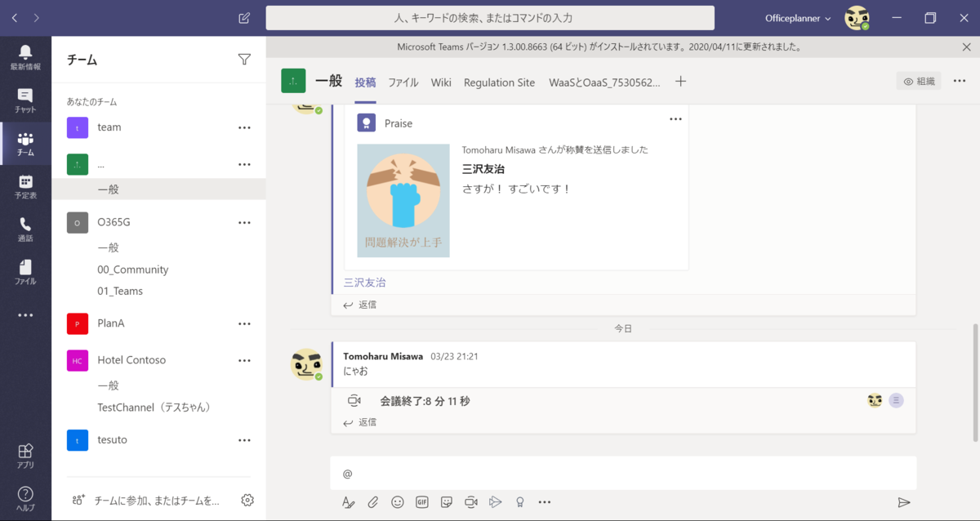The width and height of the screenshot is (980, 521).
Task: Click the Praise card illustration image
Action: tap(403, 201)
